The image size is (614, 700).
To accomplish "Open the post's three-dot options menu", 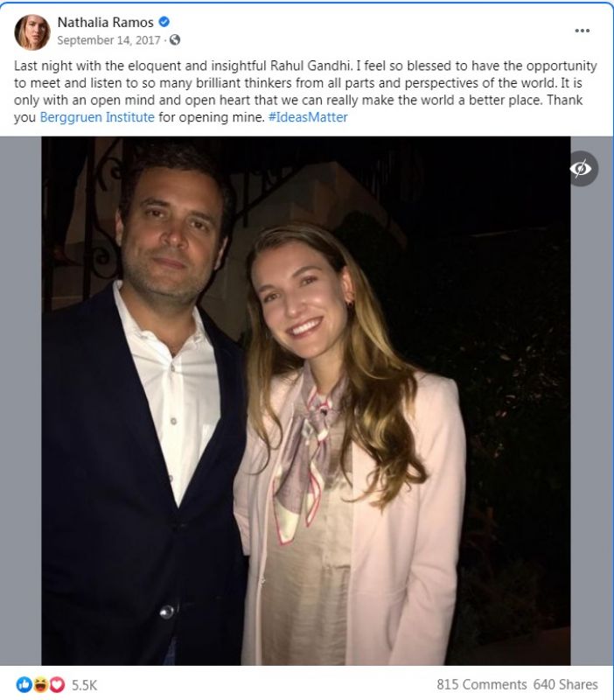I will 582,31.
